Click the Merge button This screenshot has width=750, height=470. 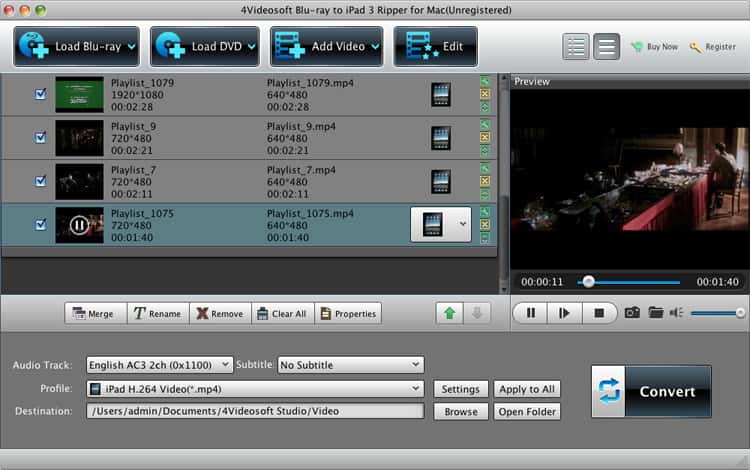point(96,314)
